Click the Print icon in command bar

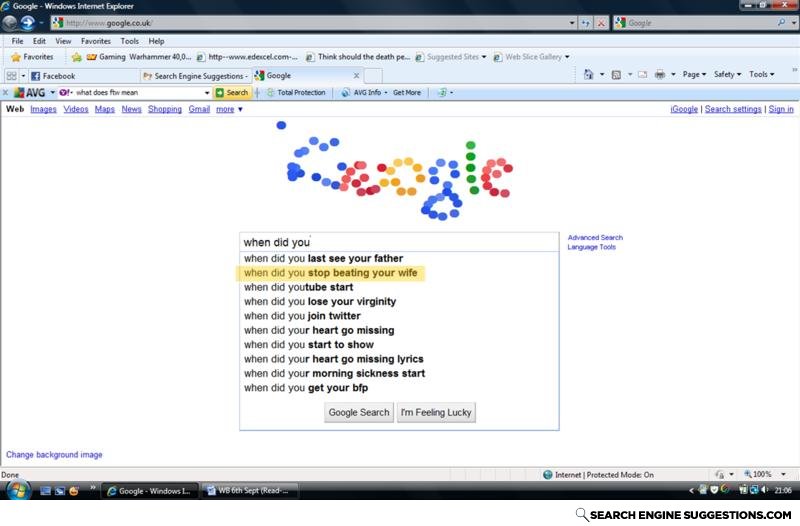tap(660, 74)
